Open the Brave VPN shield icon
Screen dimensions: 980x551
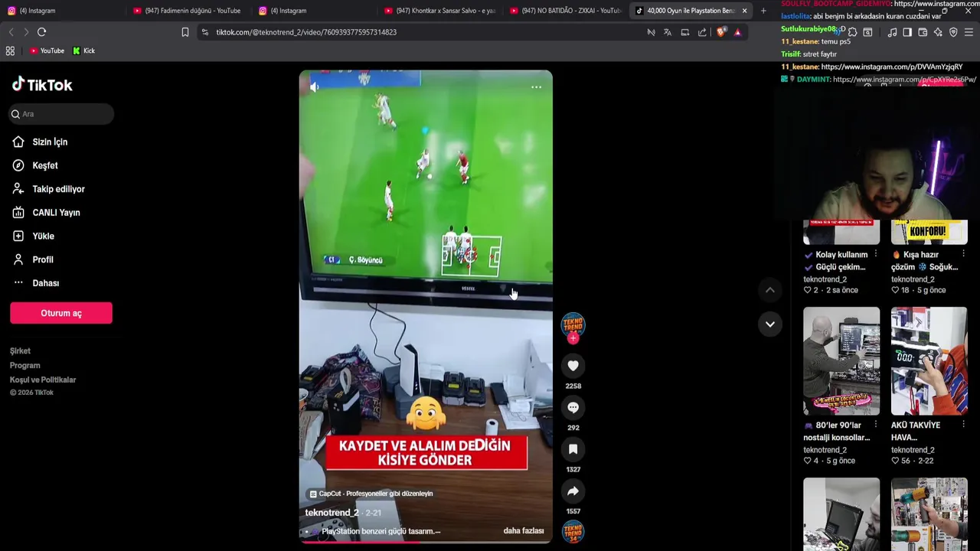[953, 32]
